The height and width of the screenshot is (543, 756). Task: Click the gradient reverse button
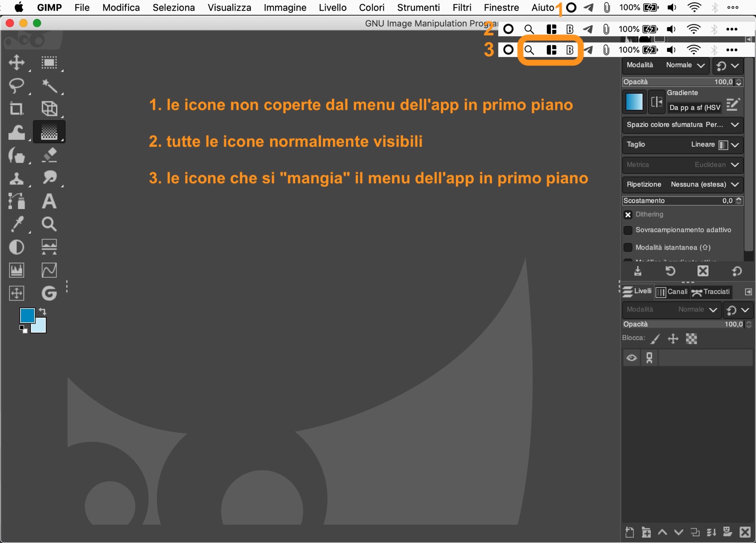click(x=656, y=102)
